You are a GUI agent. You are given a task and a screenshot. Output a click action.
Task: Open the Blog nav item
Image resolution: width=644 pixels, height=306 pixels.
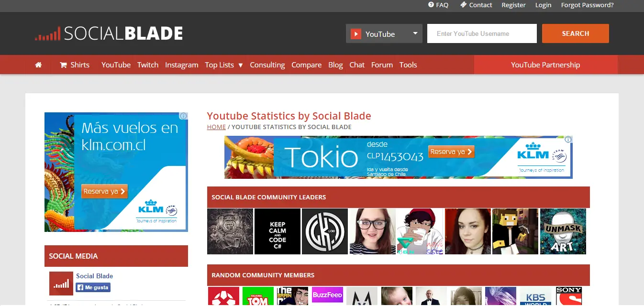point(335,65)
